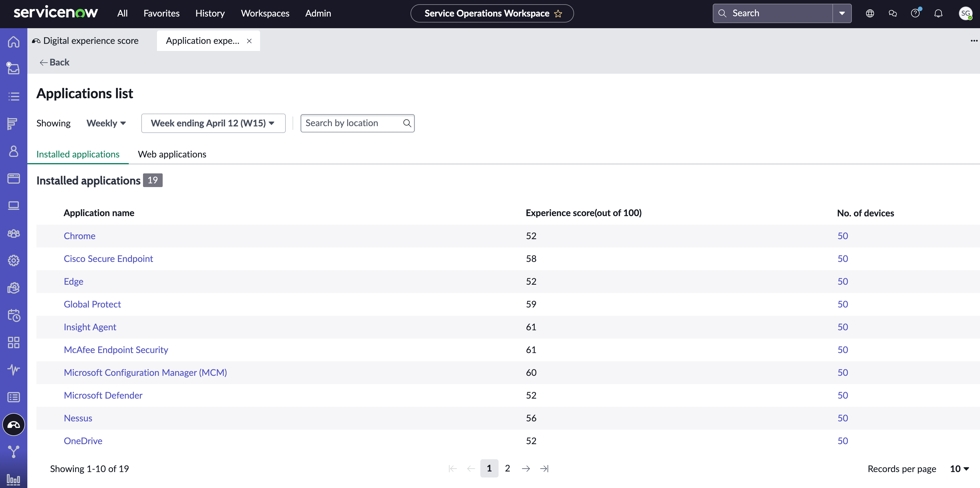
Task: Click the device count 50 for Edge
Action: coord(843,281)
